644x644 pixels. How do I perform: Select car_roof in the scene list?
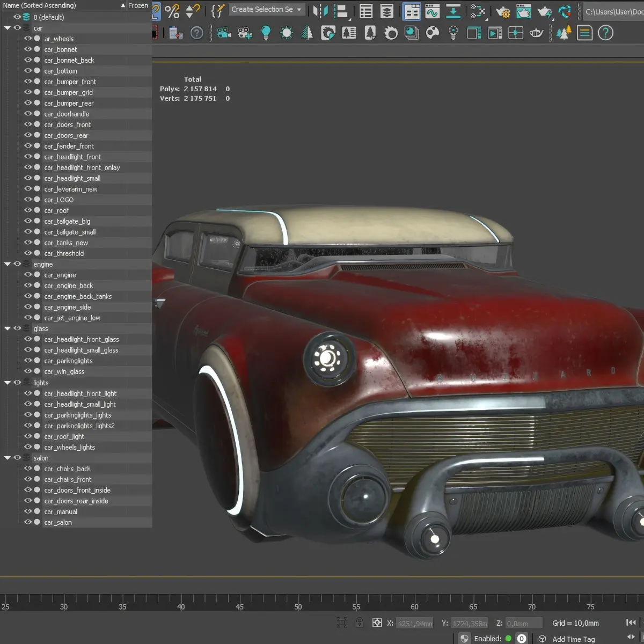tap(56, 210)
